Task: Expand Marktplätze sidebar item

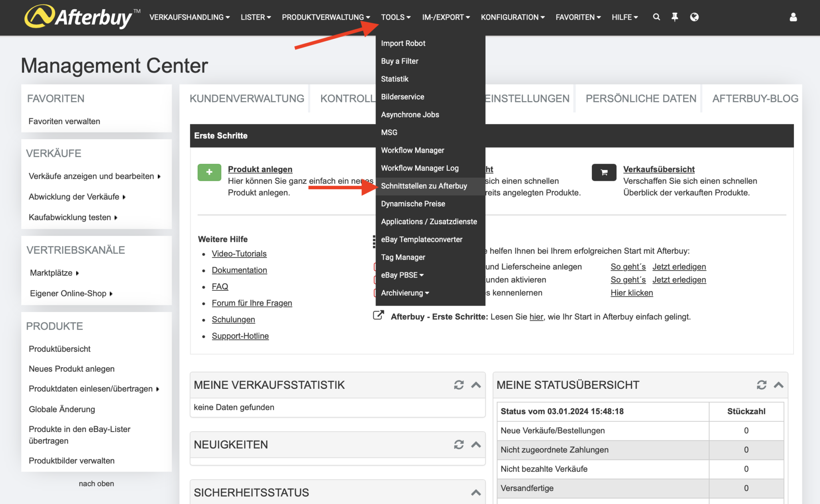Action: coord(54,273)
